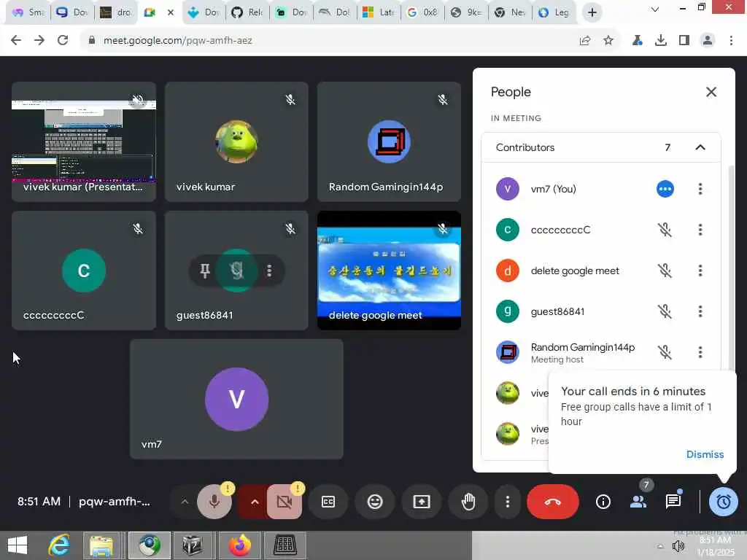Open Chrome downloads icon
The width and height of the screenshot is (747, 560).
[660, 41]
